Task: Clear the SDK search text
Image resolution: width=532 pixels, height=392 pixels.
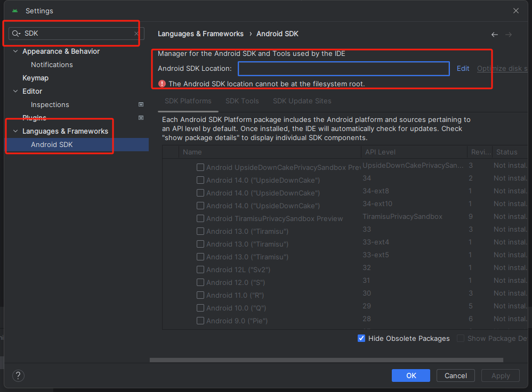Action: pos(136,34)
